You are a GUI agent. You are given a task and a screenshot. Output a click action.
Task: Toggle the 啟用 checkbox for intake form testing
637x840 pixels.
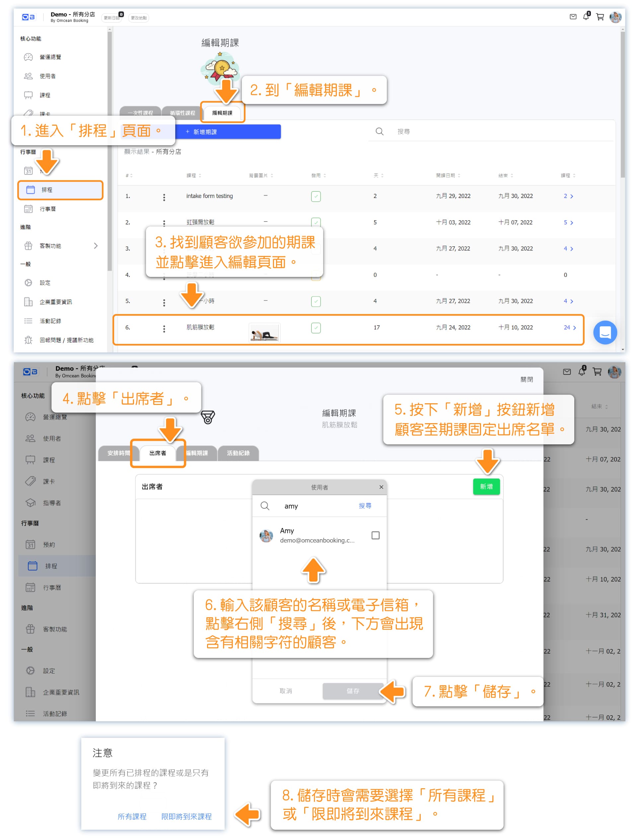pyautogui.click(x=316, y=196)
